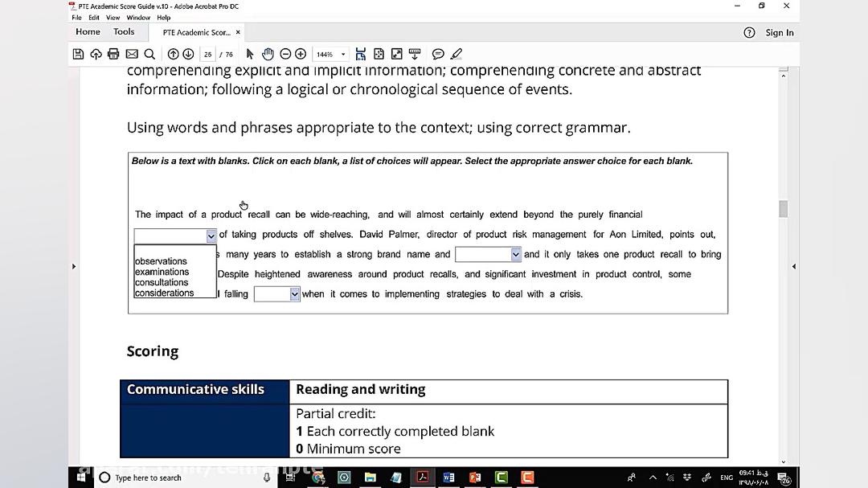Show hidden system tray icons
Image resolution: width=868 pixels, height=488 pixels.
coord(653,478)
